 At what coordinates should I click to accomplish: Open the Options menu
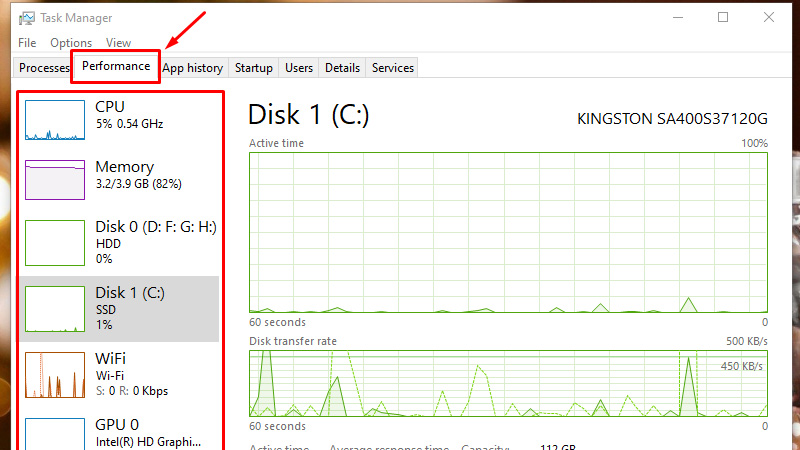tap(70, 43)
